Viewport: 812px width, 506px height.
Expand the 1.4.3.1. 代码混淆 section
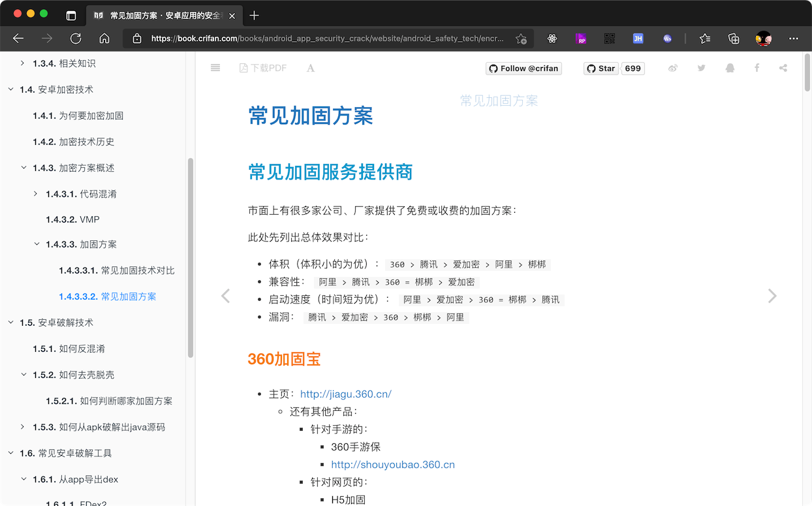pos(36,194)
